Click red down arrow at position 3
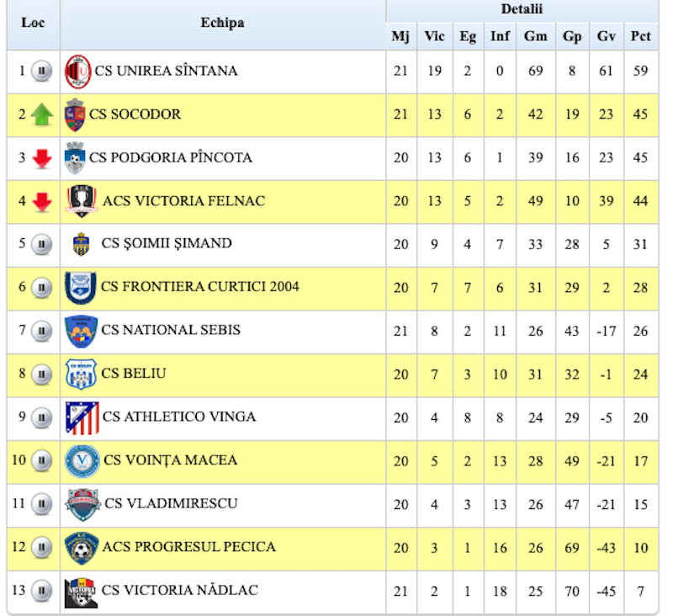 click(42, 159)
